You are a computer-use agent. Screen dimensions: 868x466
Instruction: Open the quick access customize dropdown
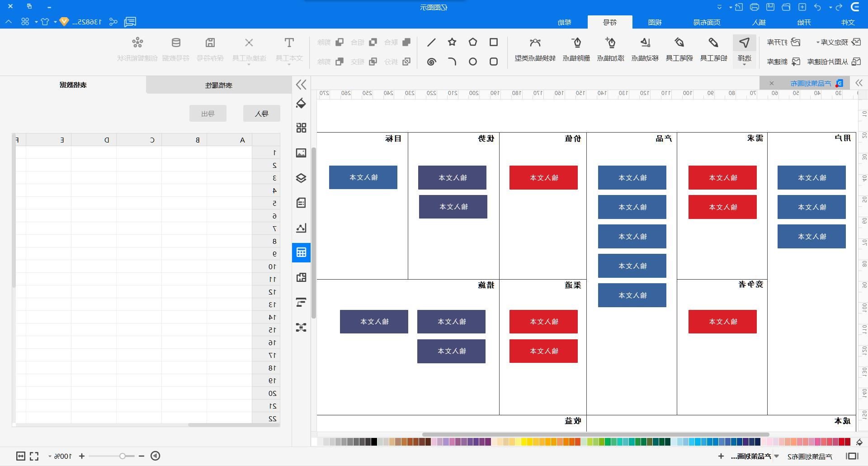pyautogui.click(x=719, y=7)
